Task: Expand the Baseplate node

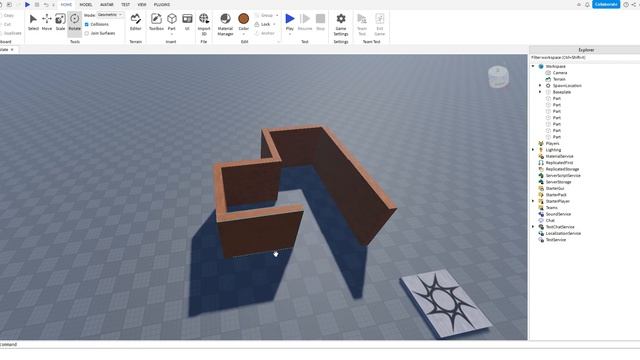Action: [540, 92]
